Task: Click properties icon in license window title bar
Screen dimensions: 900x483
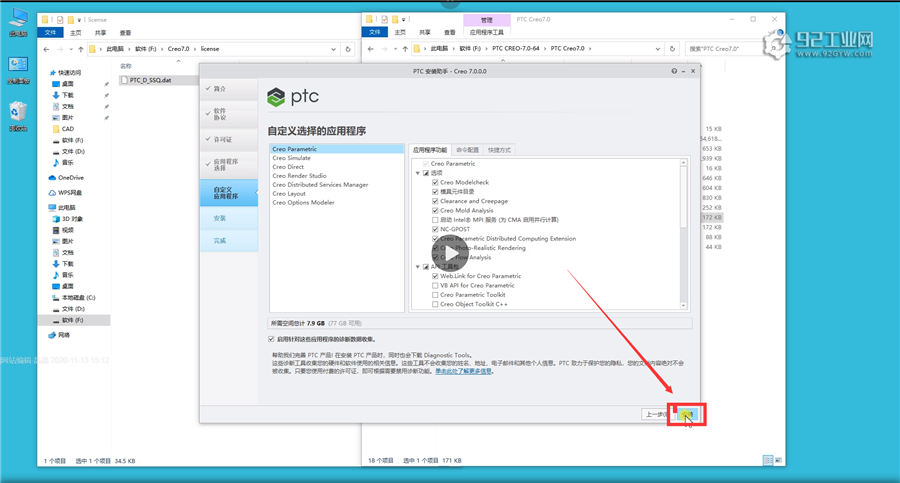Action: (60, 20)
